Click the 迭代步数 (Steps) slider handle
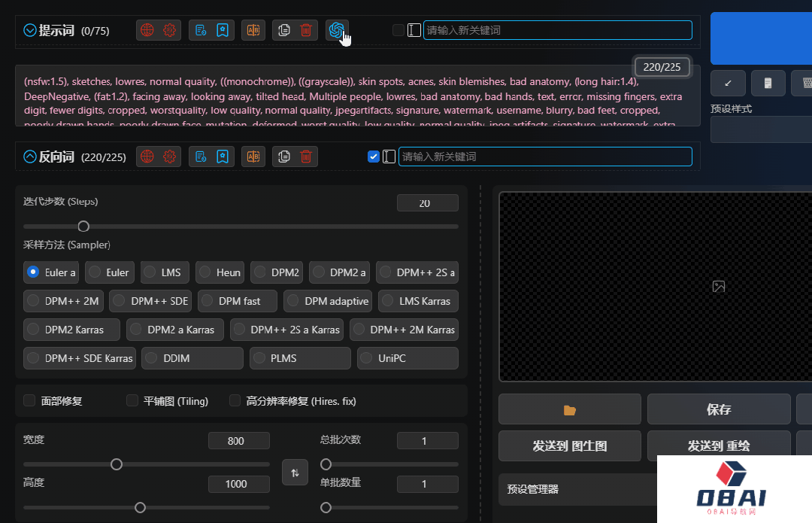The width and height of the screenshot is (812, 523). click(x=83, y=226)
